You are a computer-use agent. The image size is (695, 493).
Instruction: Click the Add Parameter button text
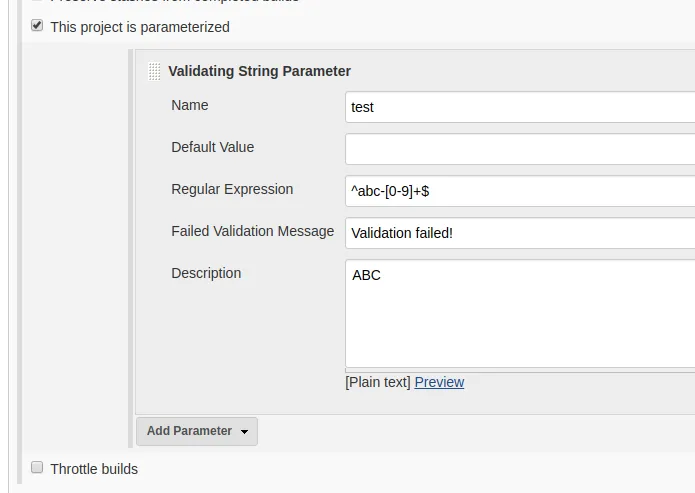189,431
